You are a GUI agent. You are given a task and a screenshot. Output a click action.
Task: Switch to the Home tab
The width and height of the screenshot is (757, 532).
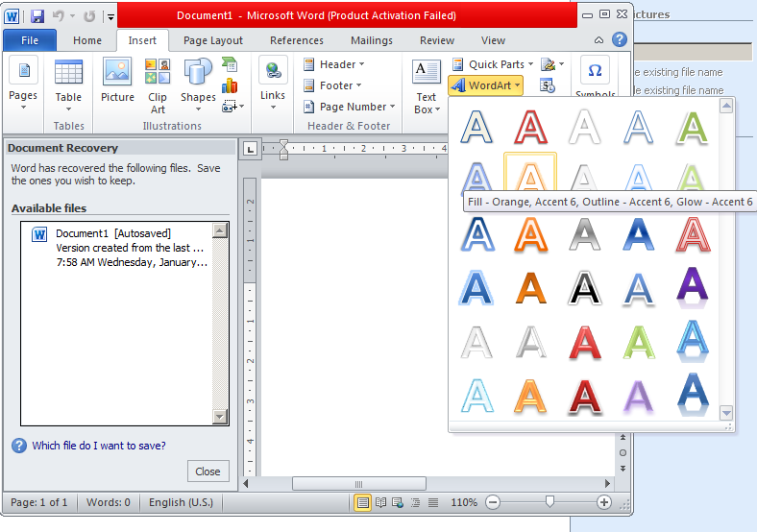coord(87,40)
